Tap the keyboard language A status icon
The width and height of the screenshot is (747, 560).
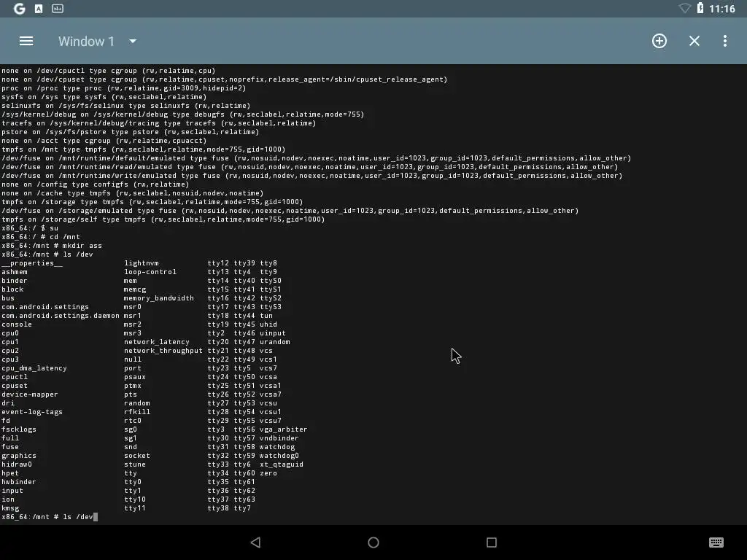39,9
